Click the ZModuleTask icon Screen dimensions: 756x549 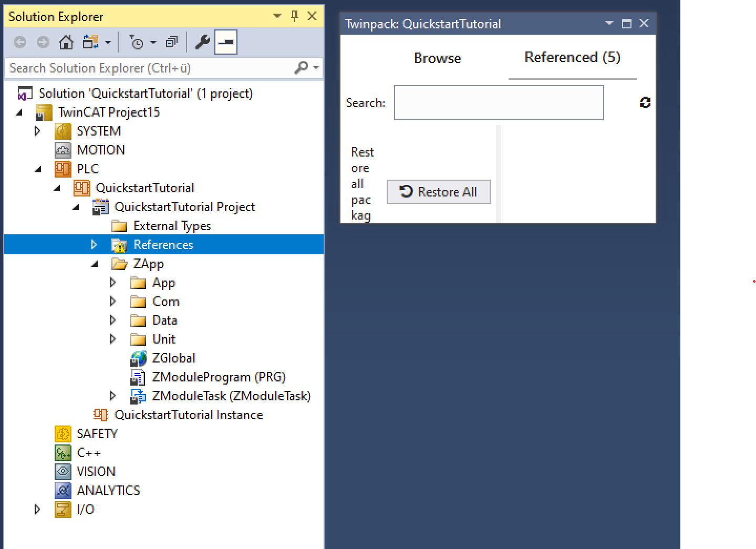(138, 396)
